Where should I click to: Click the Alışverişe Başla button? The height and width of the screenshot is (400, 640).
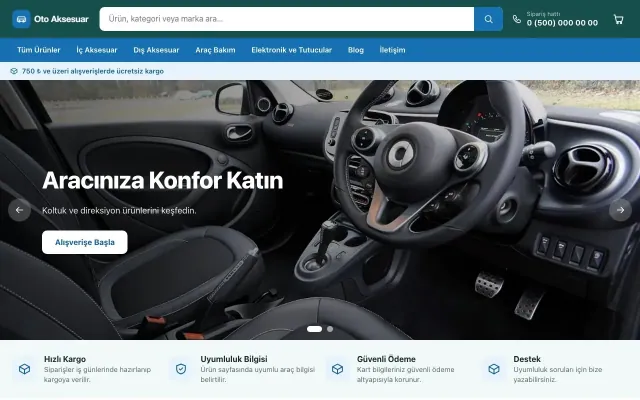[85, 242]
